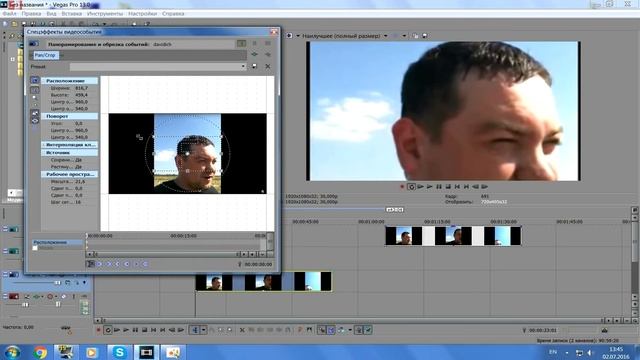This screenshot has height=360, width=640.
Task: Stop on main transport bar
Action: tap(144, 330)
